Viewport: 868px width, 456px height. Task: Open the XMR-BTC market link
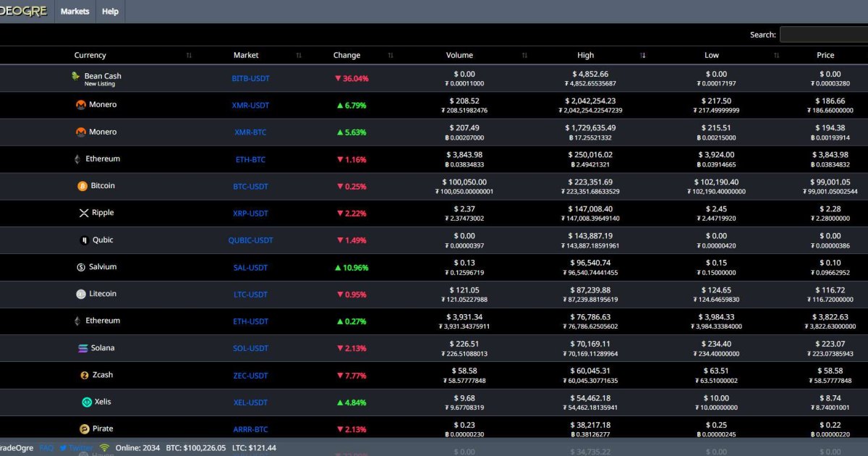click(x=250, y=132)
